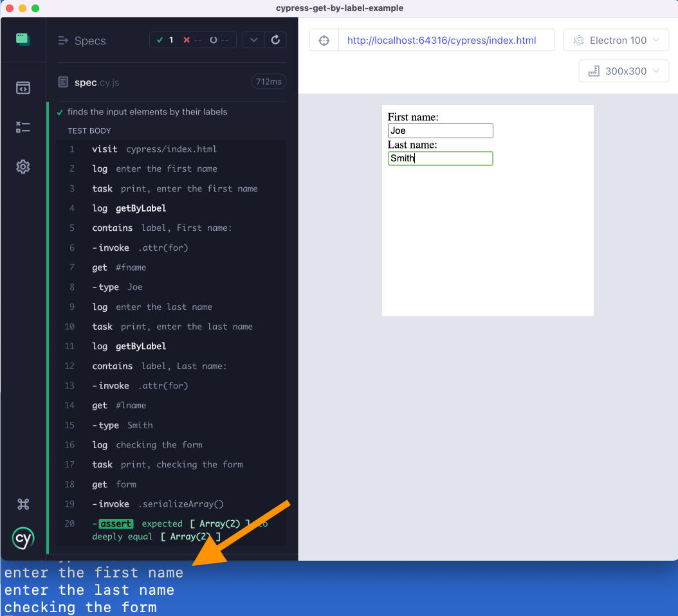Minimize window with yellow traffic light button
The image size is (678, 616).
click(23, 8)
